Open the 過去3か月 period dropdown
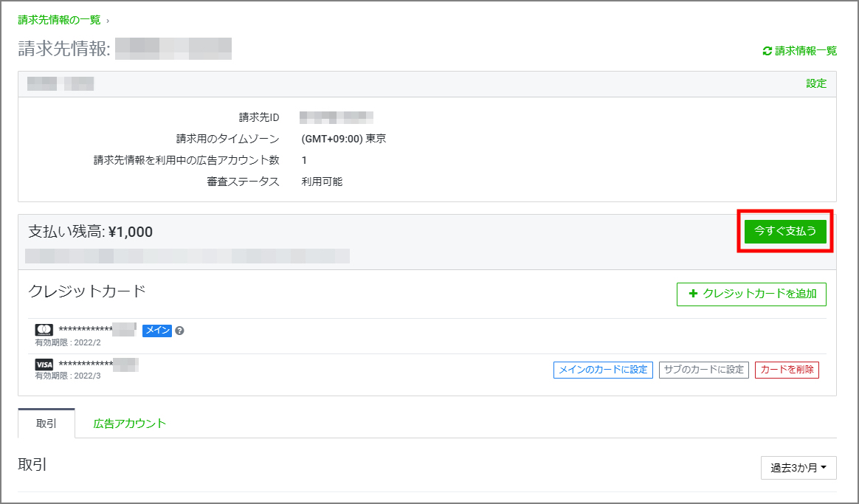The image size is (859, 504). [798, 467]
